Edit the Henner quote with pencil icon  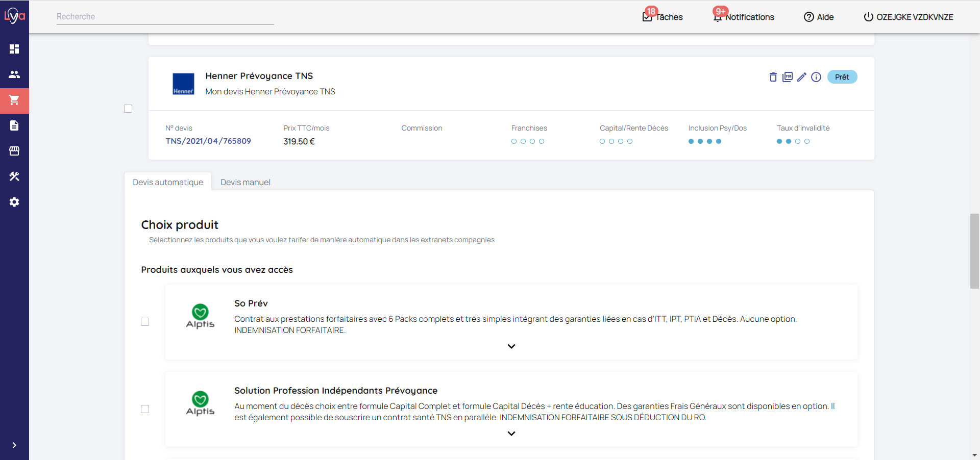[801, 77]
